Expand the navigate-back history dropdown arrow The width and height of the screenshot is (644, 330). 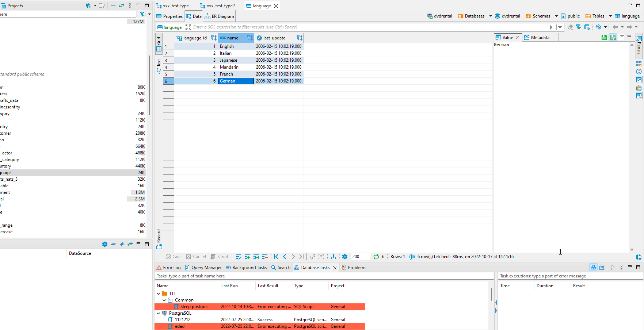[x=622, y=27]
